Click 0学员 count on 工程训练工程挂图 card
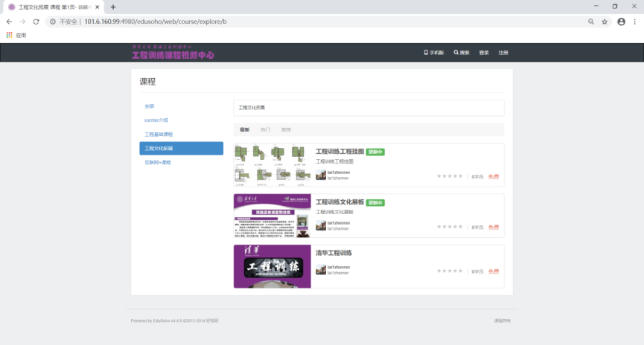The image size is (644, 345). (x=477, y=177)
